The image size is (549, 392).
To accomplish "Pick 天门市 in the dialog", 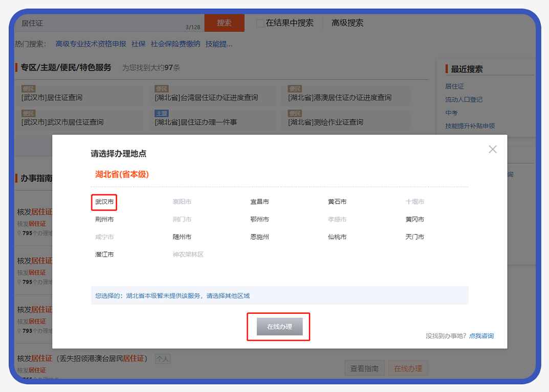I will [414, 237].
